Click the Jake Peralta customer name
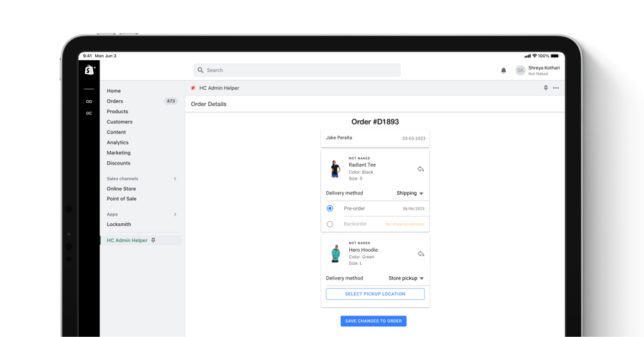Screen dimensions: 644x337 pos(339,138)
